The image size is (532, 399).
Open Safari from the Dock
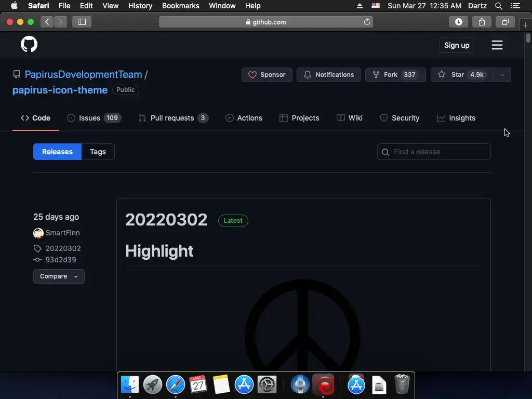[x=176, y=385]
